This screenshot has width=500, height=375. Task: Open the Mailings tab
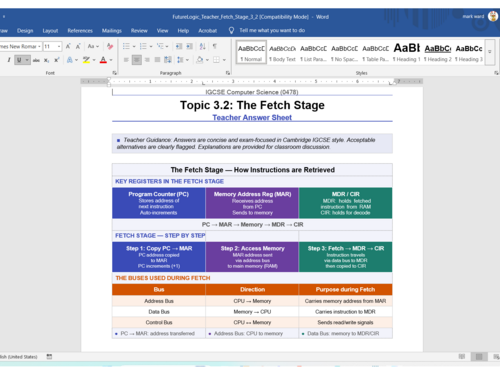[112, 31]
